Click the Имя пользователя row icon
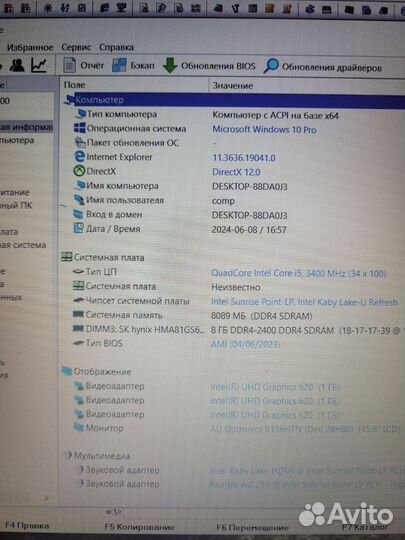 (x=80, y=200)
